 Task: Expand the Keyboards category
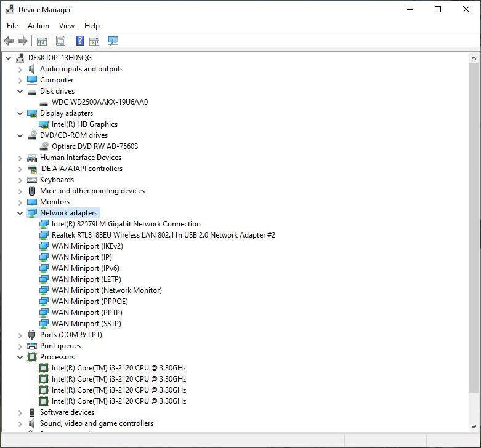point(20,180)
